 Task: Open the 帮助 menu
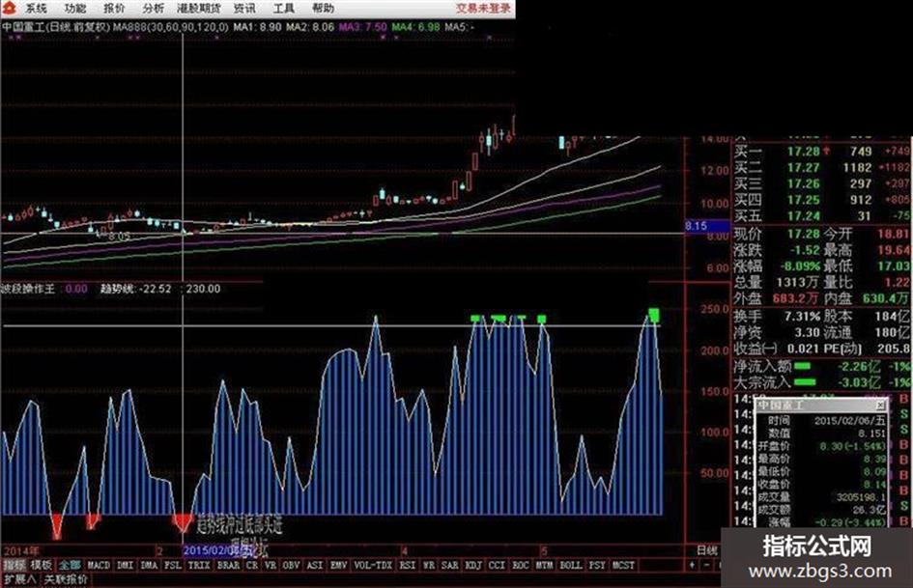[323, 8]
